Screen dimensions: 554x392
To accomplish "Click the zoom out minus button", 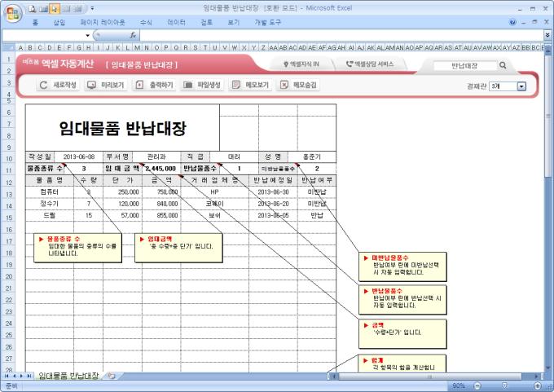I will coord(477,385).
